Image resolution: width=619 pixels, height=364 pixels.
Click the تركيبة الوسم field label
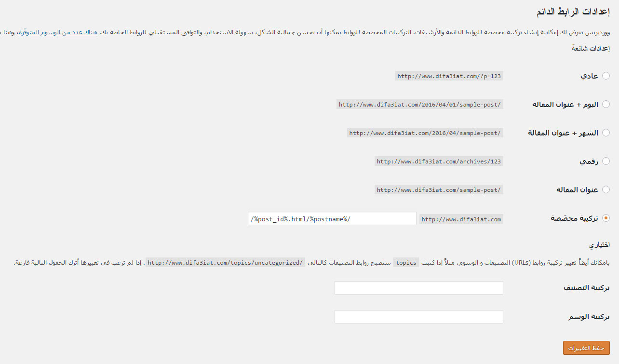589,317
